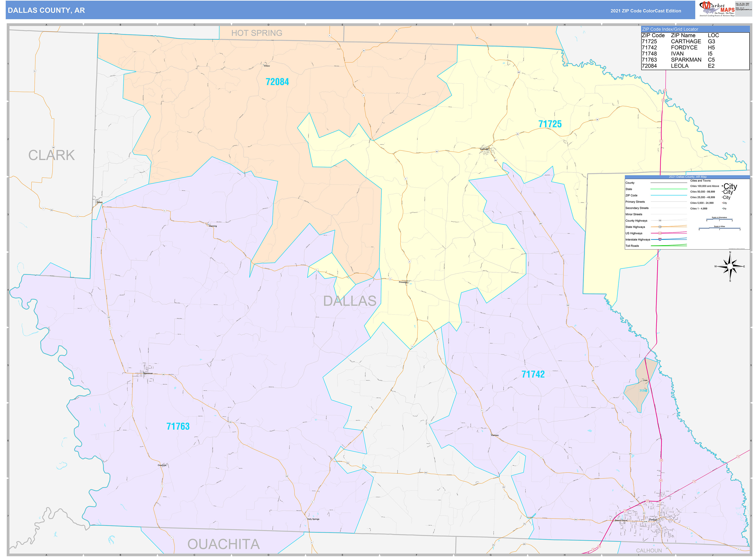Click the US Highways symbol in the legend

(660, 233)
